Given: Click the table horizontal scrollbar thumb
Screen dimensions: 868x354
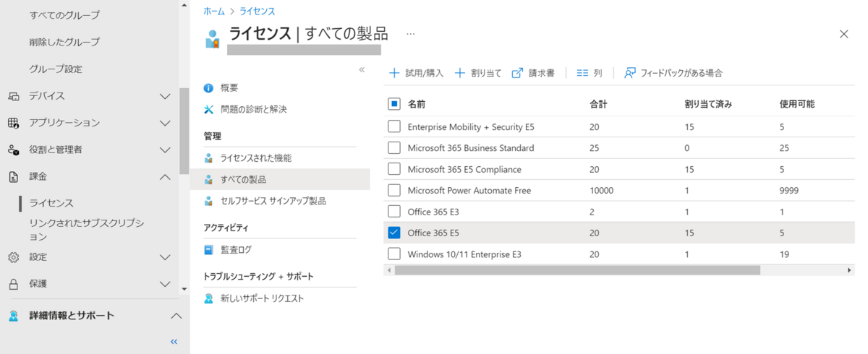Looking at the screenshot, I should click(577, 270).
